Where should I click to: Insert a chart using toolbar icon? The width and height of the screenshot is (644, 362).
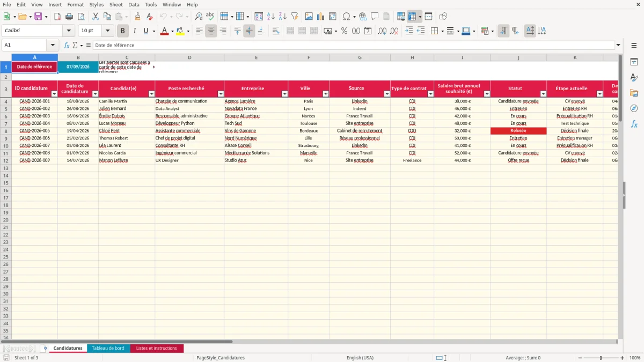click(321, 17)
